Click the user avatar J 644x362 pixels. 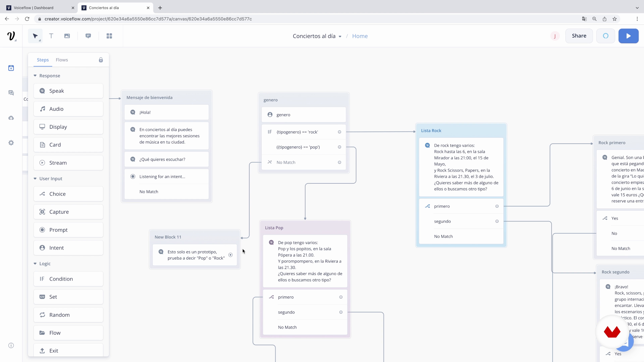[x=555, y=36]
